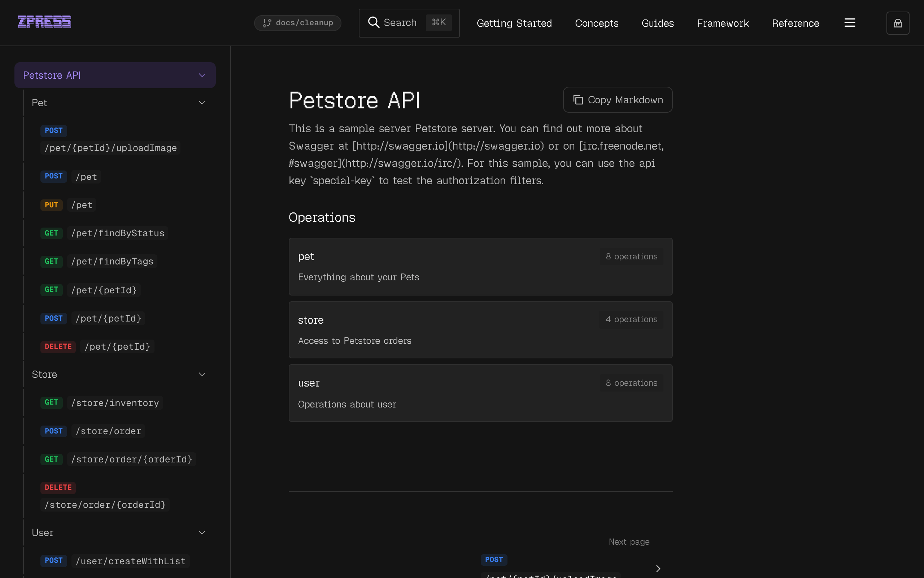Image resolution: width=924 pixels, height=578 pixels.
Task: Click the next page arrow chevron
Action: 658,569
